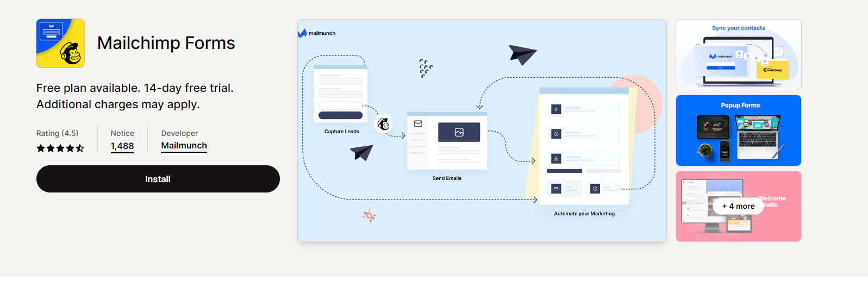The height and width of the screenshot is (286, 868).
Task: Click the rating stars
Action: 60,148
